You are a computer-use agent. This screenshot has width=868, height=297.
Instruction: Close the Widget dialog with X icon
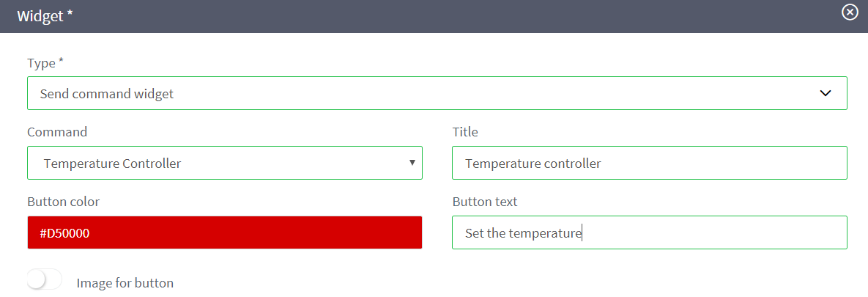coord(850,12)
